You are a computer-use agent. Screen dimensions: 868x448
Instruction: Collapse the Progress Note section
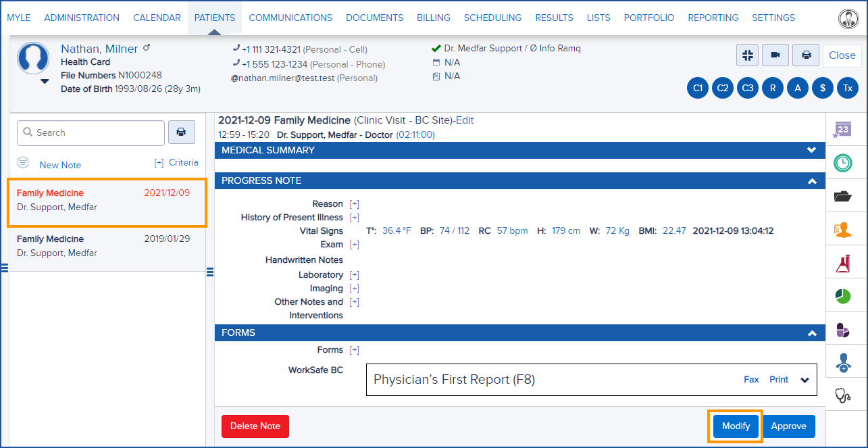[x=813, y=180]
